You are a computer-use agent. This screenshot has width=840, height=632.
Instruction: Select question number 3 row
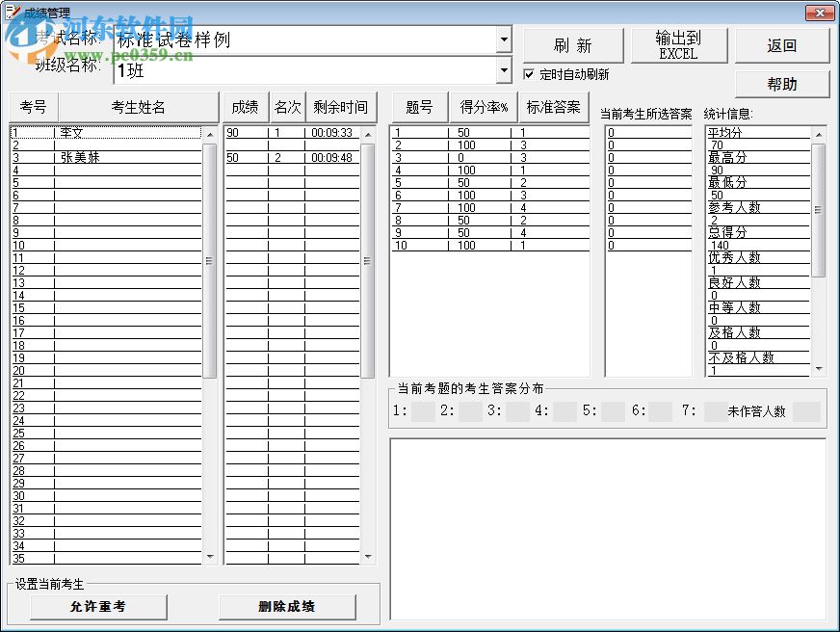point(489,157)
